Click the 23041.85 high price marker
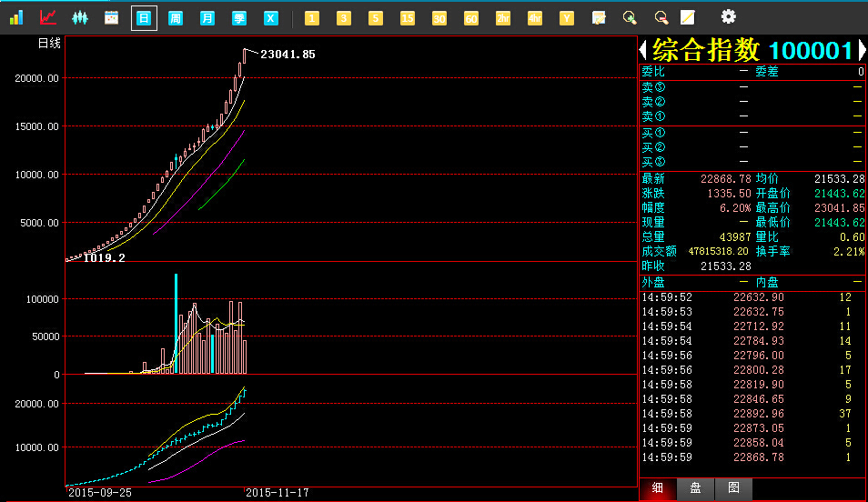Image resolution: width=868 pixels, height=502 pixels. tap(288, 55)
